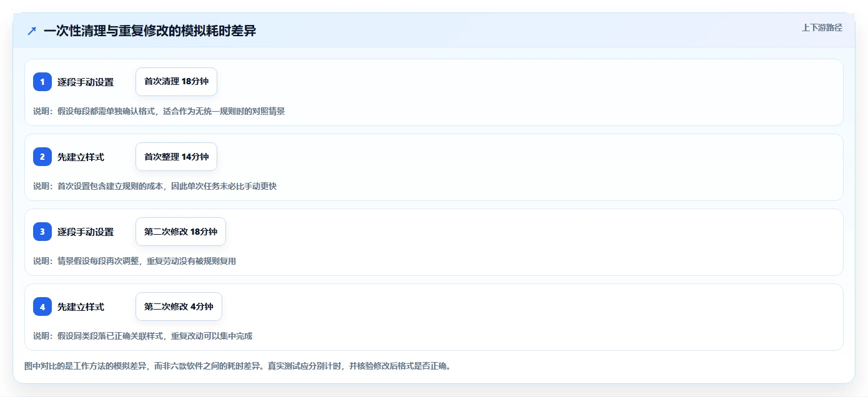The height and width of the screenshot is (397, 868).
Task: Click the 首次整理 14分钟 chip
Action: [176, 157]
